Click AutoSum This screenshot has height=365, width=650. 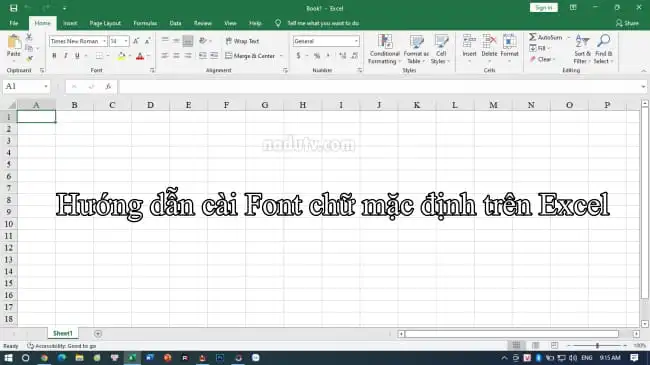point(546,37)
